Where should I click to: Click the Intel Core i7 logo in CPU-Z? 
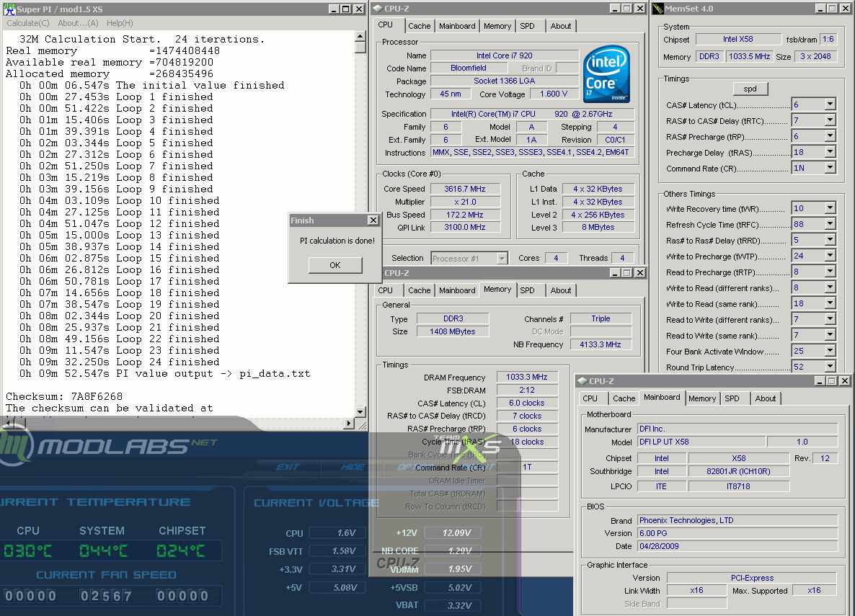pyautogui.click(x=606, y=73)
